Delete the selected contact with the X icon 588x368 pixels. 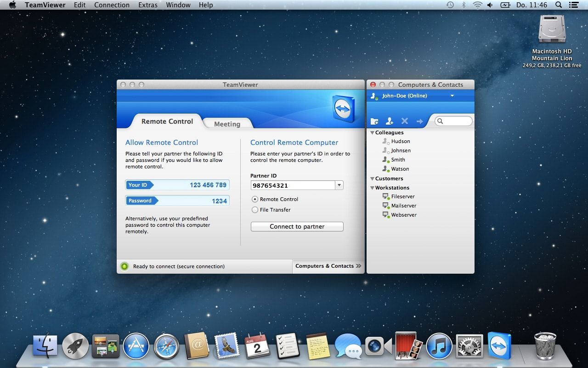[405, 121]
